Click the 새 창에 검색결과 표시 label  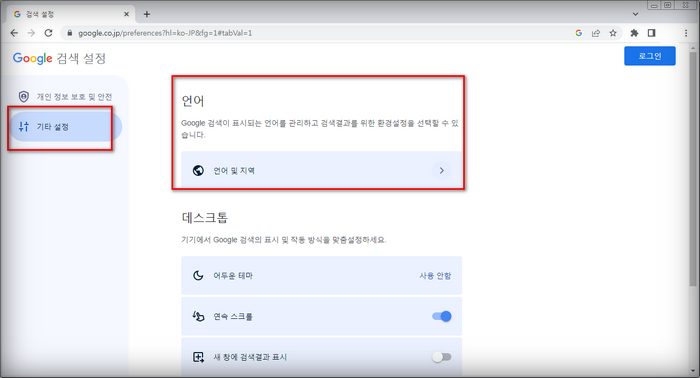[x=250, y=357]
